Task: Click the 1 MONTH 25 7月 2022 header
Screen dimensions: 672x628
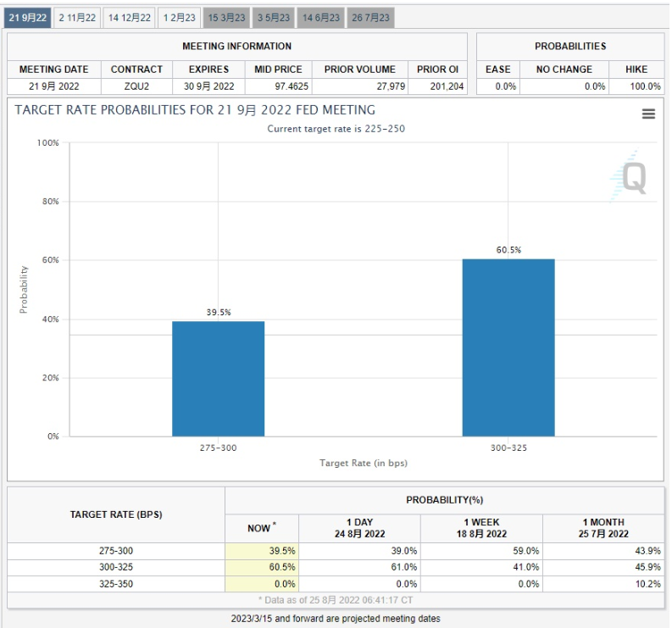Action: point(603,528)
